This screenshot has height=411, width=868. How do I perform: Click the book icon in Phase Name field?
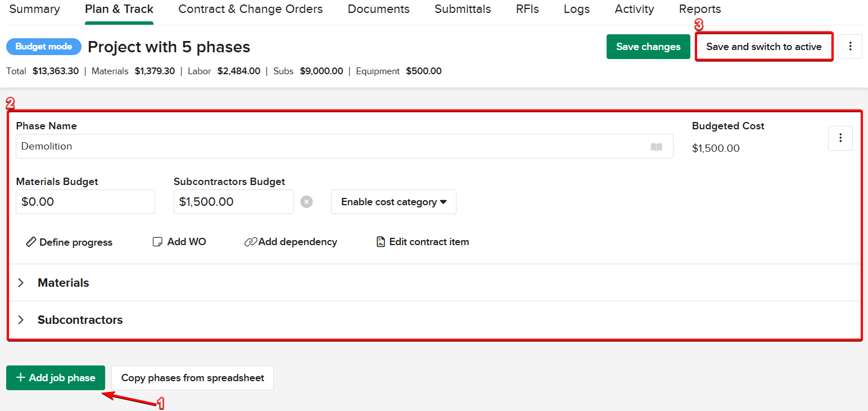[656, 147]
